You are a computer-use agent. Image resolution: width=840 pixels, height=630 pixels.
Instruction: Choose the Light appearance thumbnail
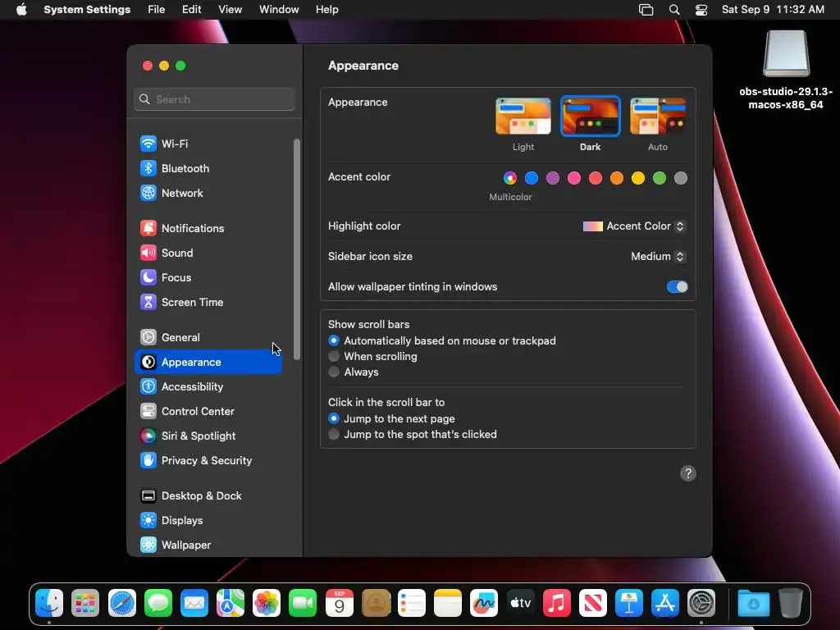point(523,116)
